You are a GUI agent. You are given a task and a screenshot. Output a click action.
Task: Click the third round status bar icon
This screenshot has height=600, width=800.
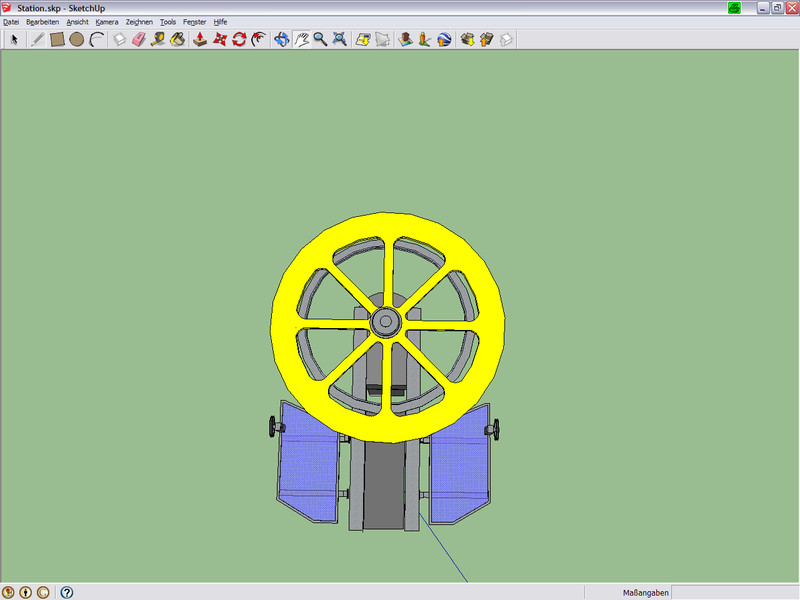(x=43, y=592)
